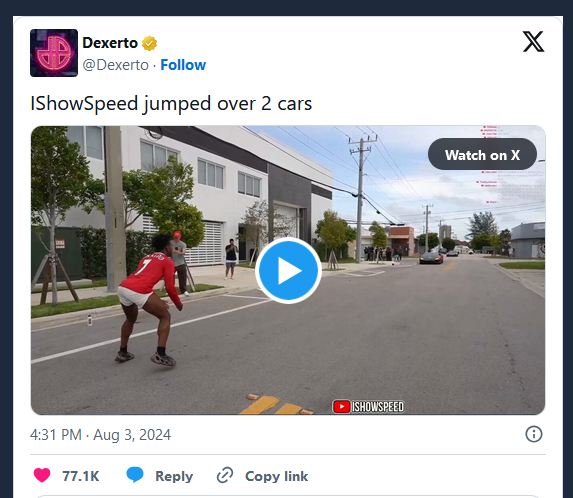Open the Dexerto display name
573x498 pixels.
click(110, 43)
